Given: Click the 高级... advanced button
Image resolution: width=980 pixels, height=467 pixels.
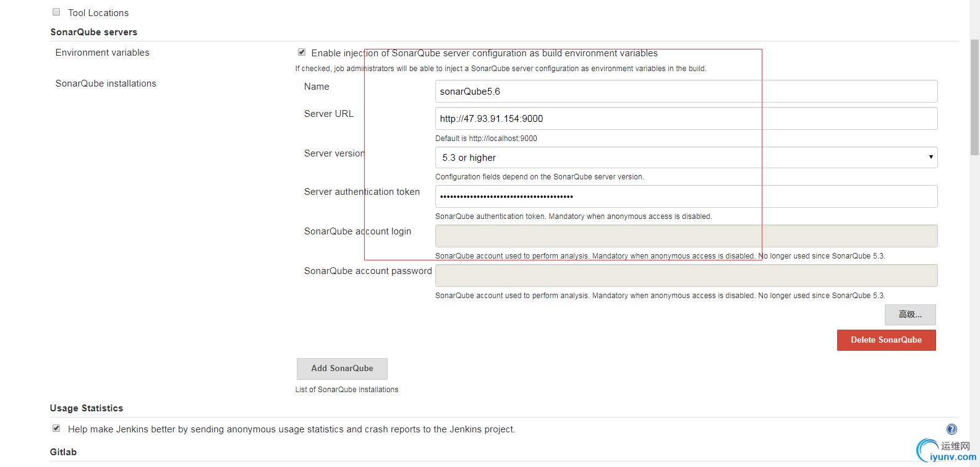Looking at the screenshot, I should [x=910, y=315].
